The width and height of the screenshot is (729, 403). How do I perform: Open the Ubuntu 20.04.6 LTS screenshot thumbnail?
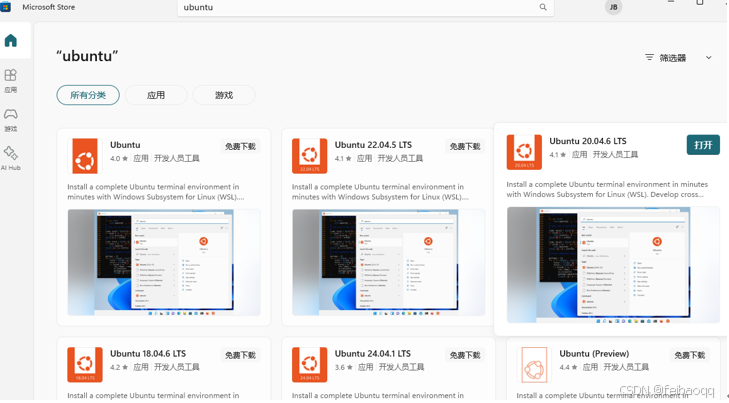tap(613, 265)
